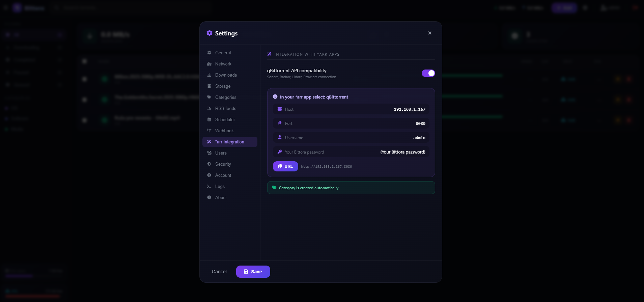Click the Users icon in the settings sidebar
644x302 pixels.
(x=209, y=153)
